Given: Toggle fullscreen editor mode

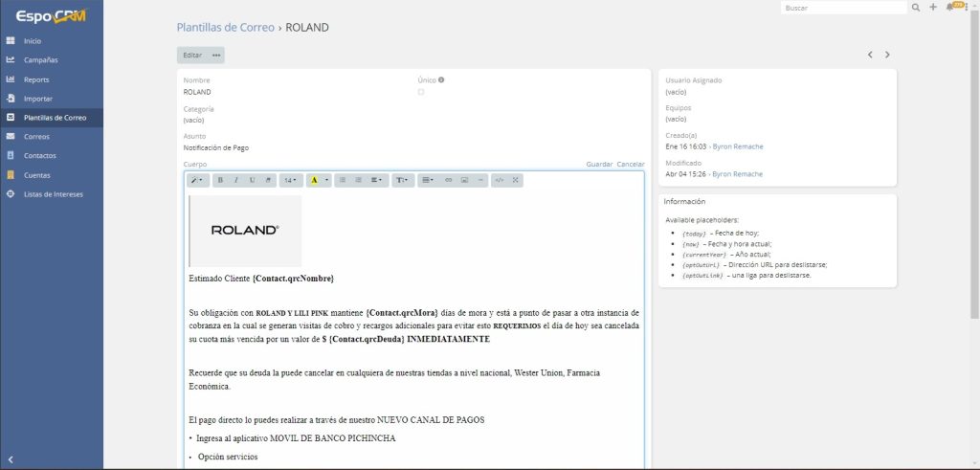Looking at the screenshot, I should click(x=516, y=180).
